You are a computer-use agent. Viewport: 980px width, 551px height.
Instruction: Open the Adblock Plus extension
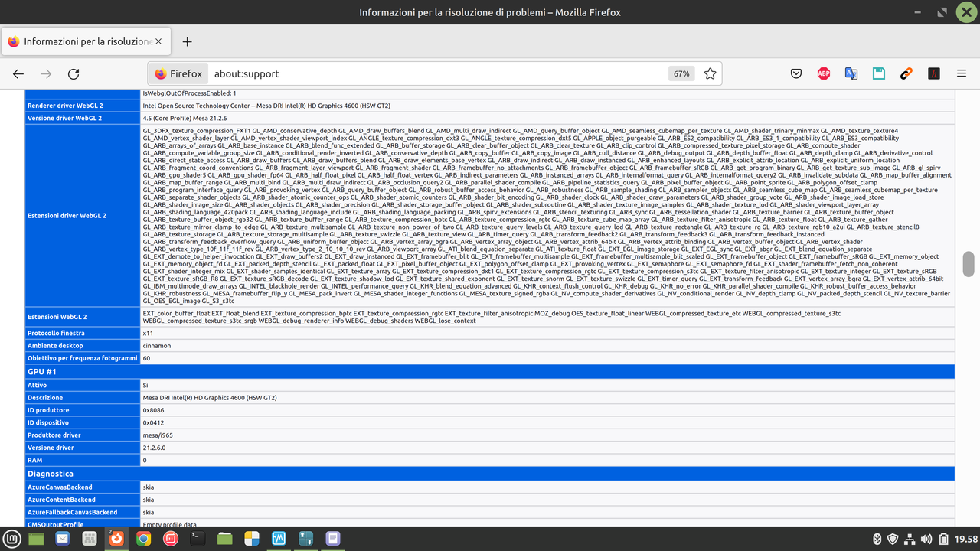pos(823,73)
